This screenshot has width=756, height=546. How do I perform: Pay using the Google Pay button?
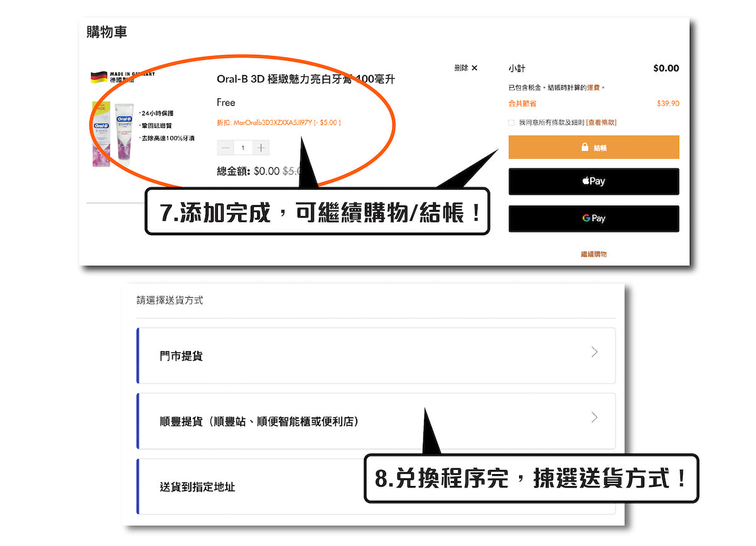point(593,219)
